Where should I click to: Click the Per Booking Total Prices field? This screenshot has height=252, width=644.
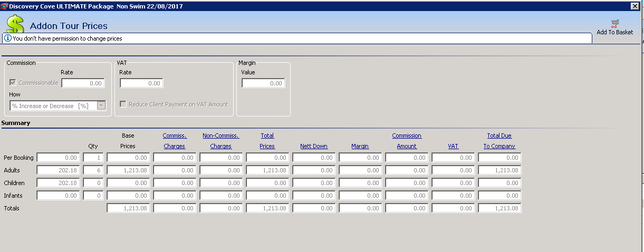tap(267, 158)
